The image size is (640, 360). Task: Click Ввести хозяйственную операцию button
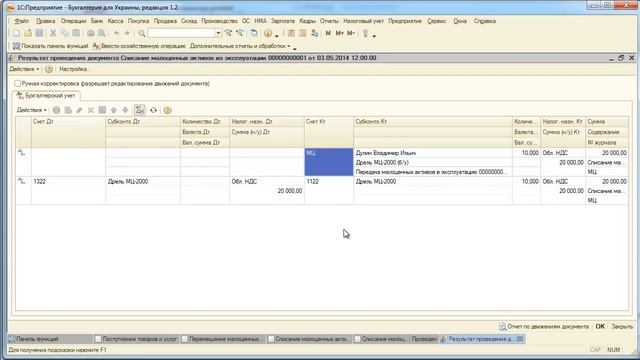coord(139,46)
